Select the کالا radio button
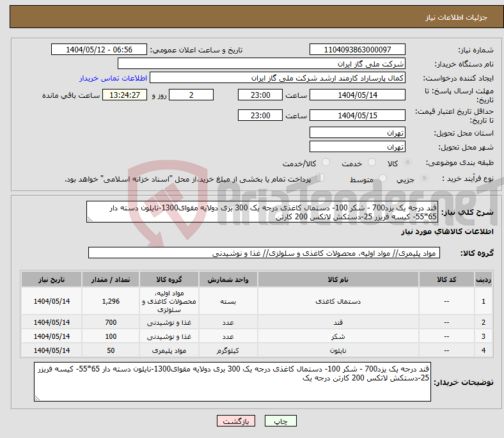 pyautogui.click(x=407, y=162)
